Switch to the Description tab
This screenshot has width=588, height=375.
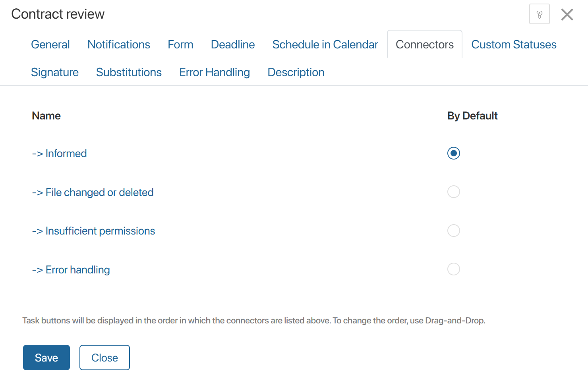296,72
